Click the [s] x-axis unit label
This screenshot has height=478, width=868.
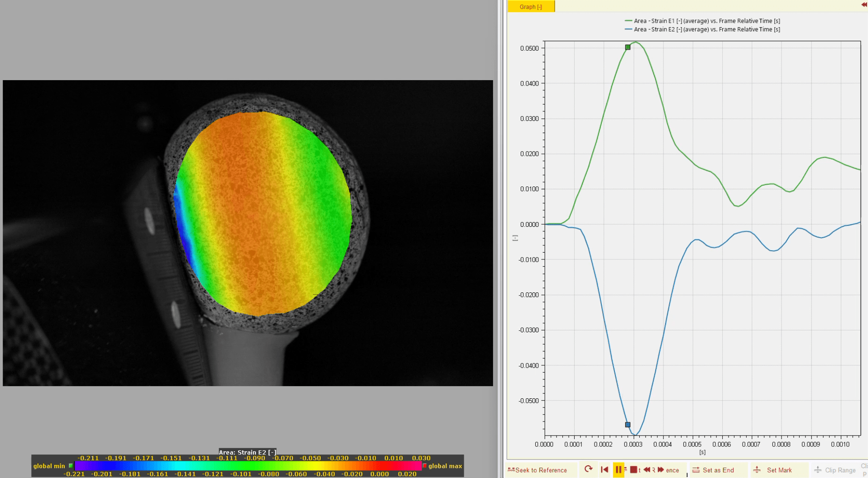pyautogui.click(x=702, y=452)
